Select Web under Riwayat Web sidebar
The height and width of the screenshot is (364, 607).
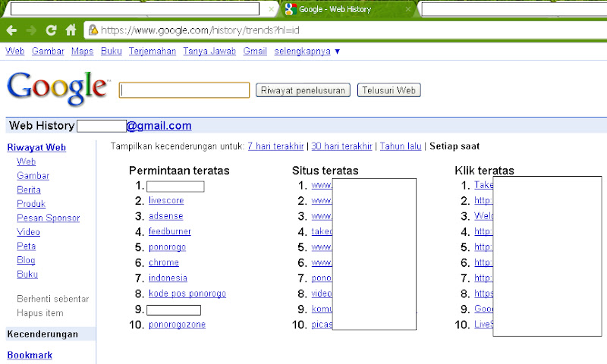(27, 162)
